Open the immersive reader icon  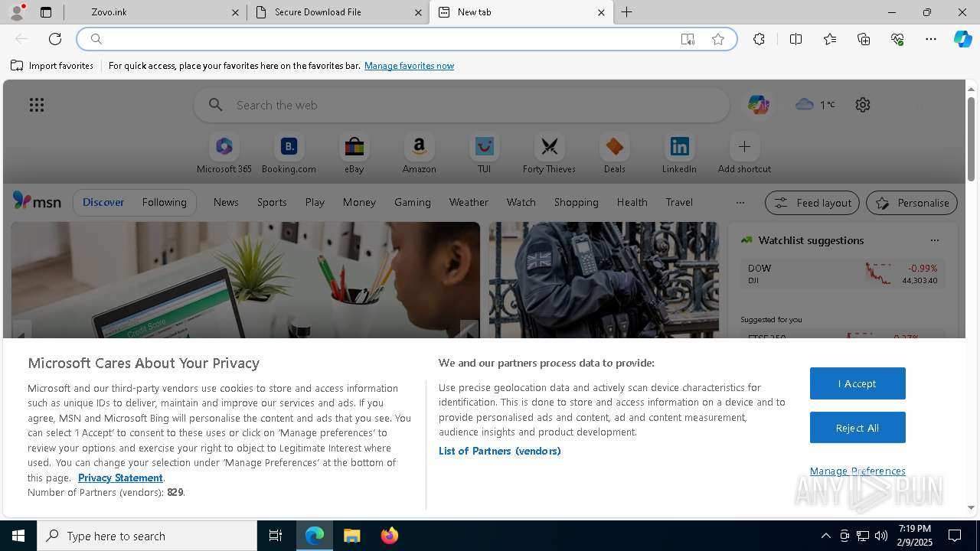coord(688,39)
